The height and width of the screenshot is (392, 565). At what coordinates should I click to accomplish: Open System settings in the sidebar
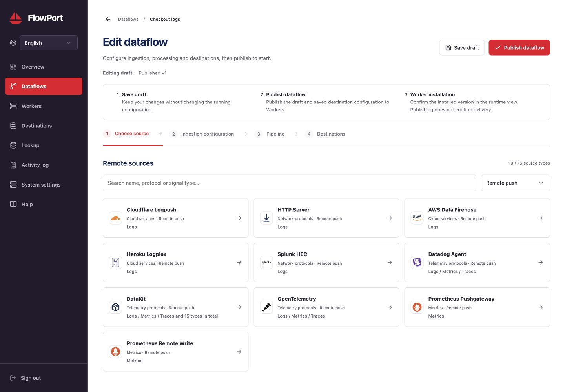click(x=44, y=185)
